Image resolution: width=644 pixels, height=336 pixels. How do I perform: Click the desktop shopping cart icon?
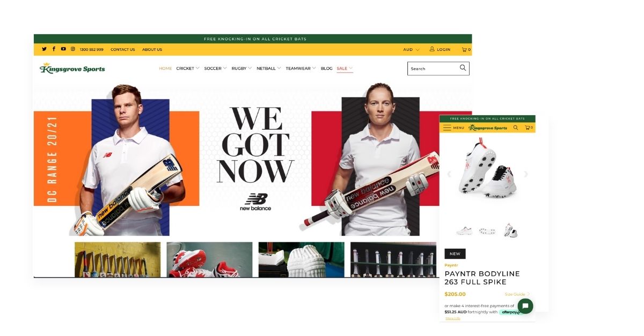coord(466,49)
